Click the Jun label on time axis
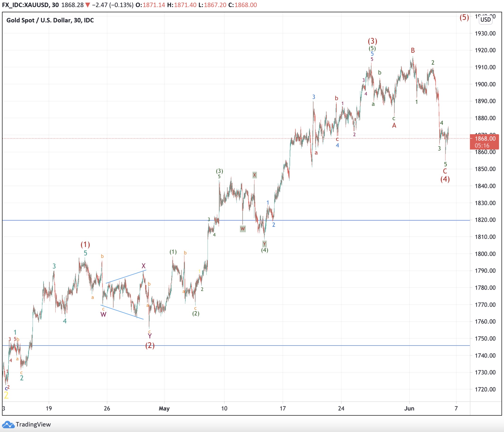Viewport: 504px width, 432px height. (x=409, y=408)
